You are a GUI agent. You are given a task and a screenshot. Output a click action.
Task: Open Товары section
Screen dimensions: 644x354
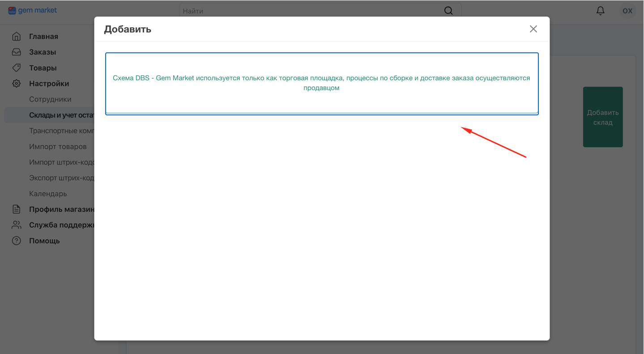tap(43, 68)
